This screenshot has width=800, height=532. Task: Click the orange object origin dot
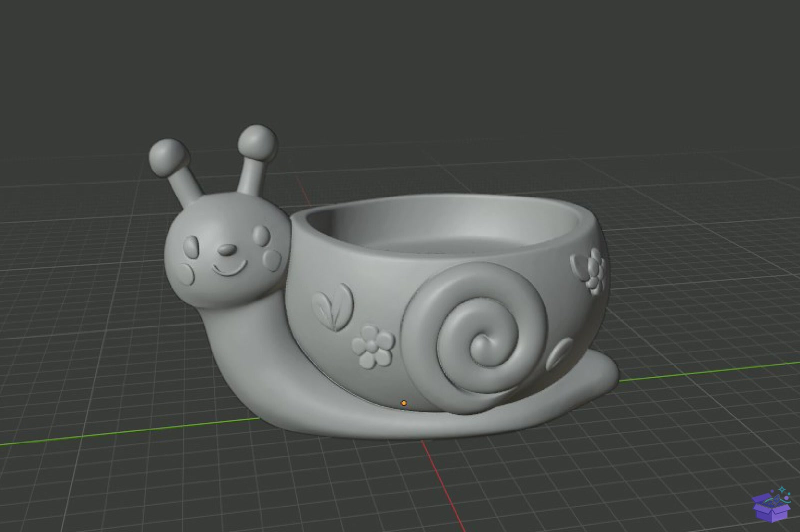tap(403, 403)
